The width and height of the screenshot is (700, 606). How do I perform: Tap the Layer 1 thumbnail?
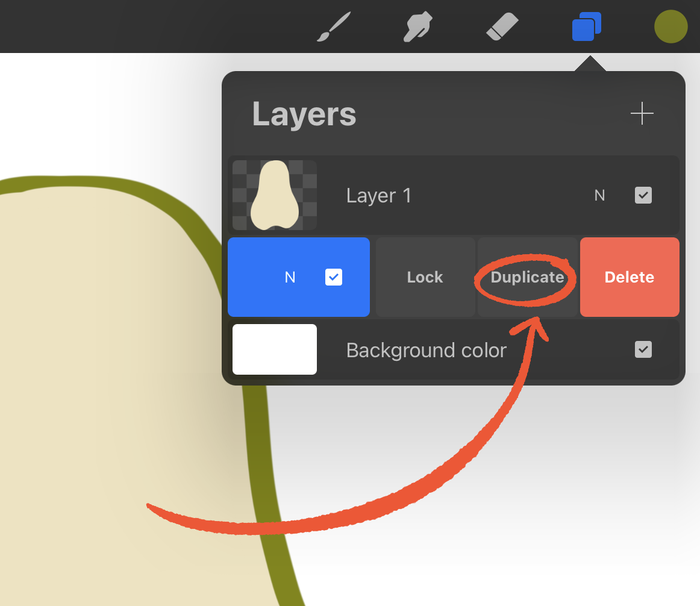(x=275, y=195)
